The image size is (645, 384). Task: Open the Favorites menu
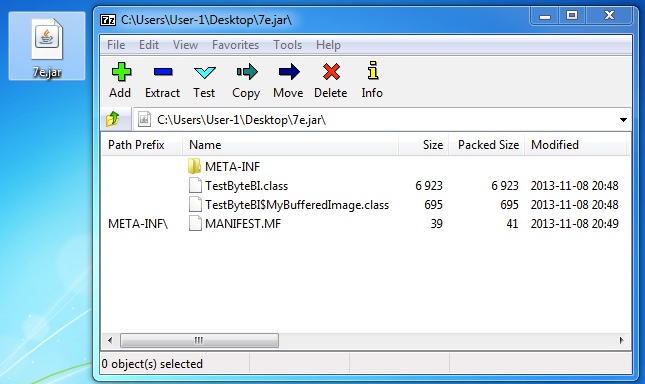[235, 45]
